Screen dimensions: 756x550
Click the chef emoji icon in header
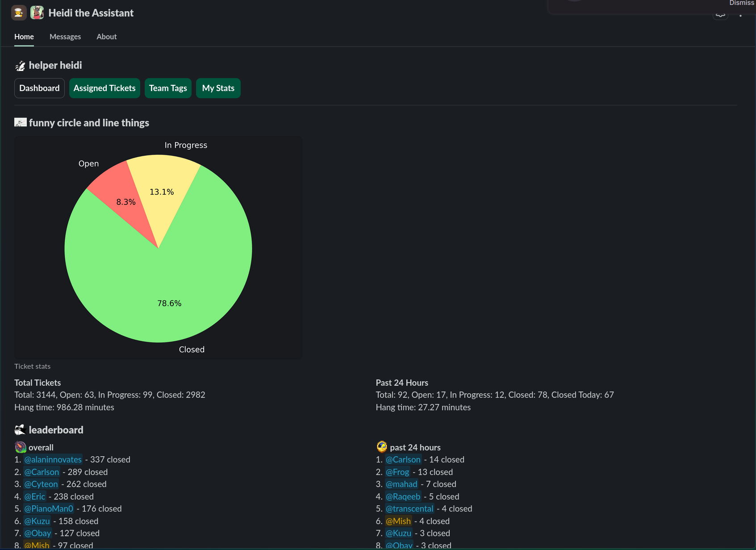coord(19,13)
